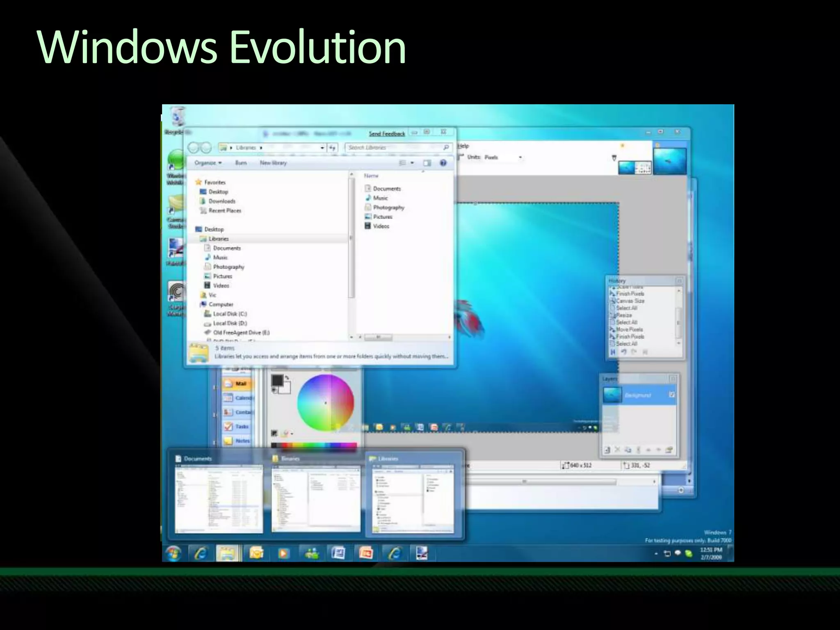Click the Send Feedback link
Image resolution: width=840 pixels, height=630 pixels.
pyautogui.click(x=387, y=134)
